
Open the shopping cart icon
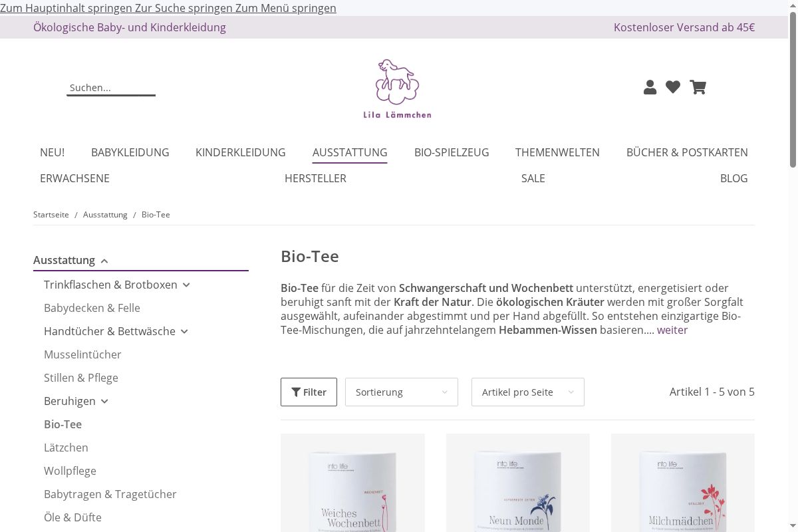click(x=698, y=87)
